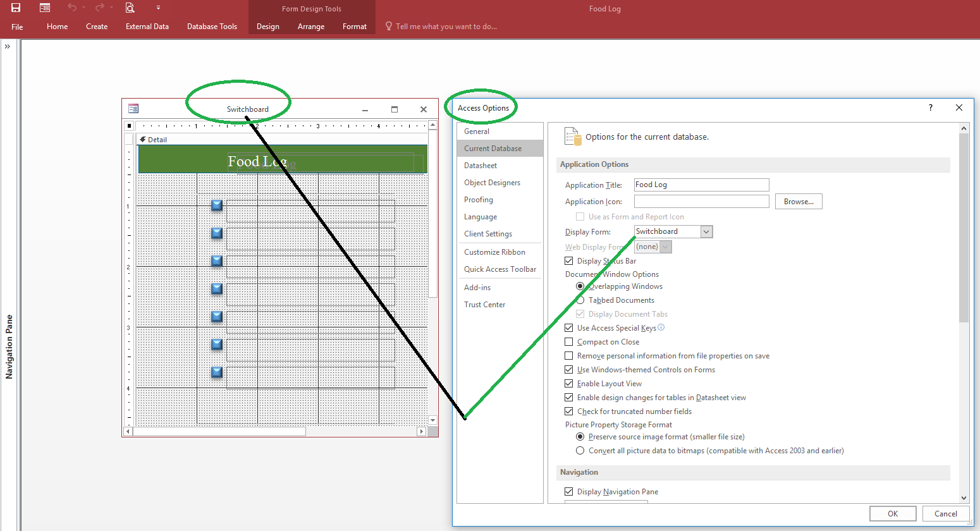
Task: Toggle Use Windows-themed Controls on Forms
Action: (x=569, y=369)
